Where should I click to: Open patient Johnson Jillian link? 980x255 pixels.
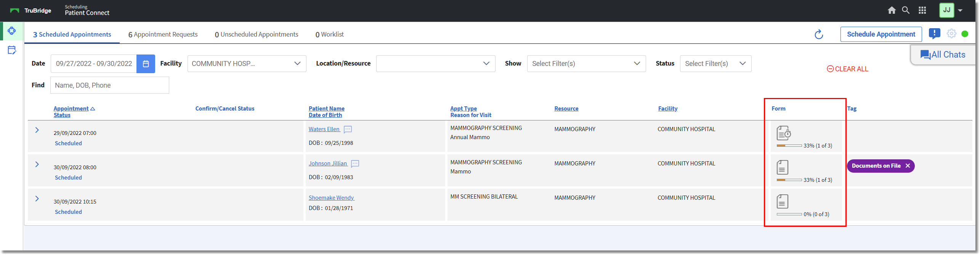coord(328,164)
